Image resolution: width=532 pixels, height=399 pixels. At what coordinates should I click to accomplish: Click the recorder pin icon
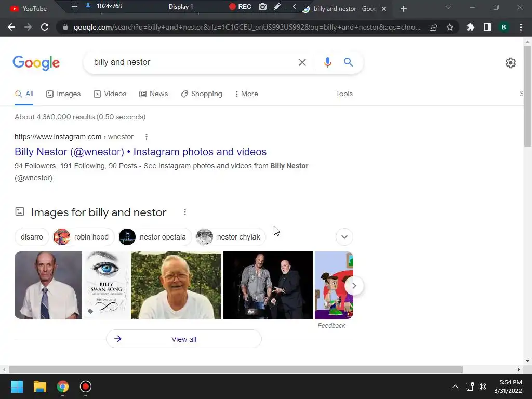pos(88,6)
